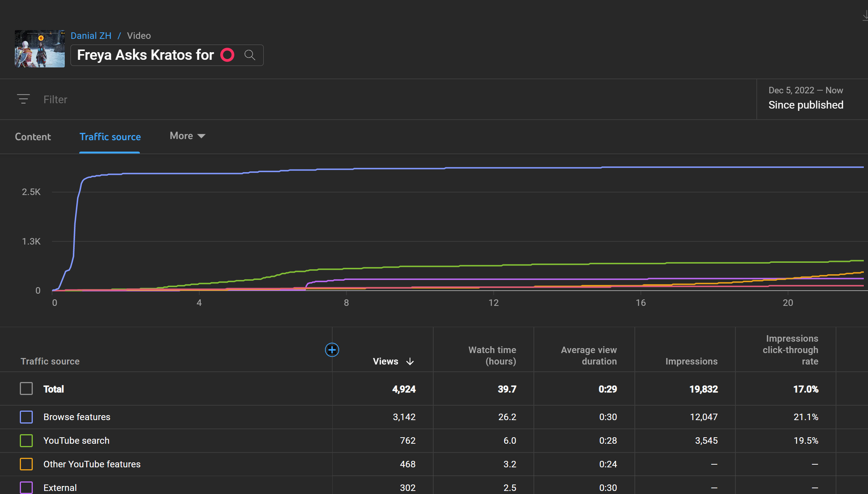868x494 pixels.
Task: Click the red circle emoji in title
Action: click(227, 55)
